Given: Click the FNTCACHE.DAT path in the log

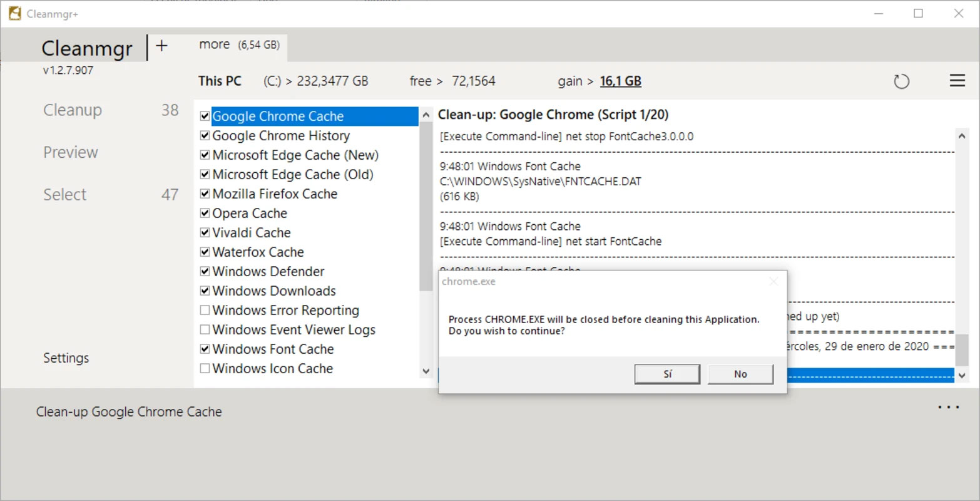Looking at the screenshot, I should click(x=541, y=182).
